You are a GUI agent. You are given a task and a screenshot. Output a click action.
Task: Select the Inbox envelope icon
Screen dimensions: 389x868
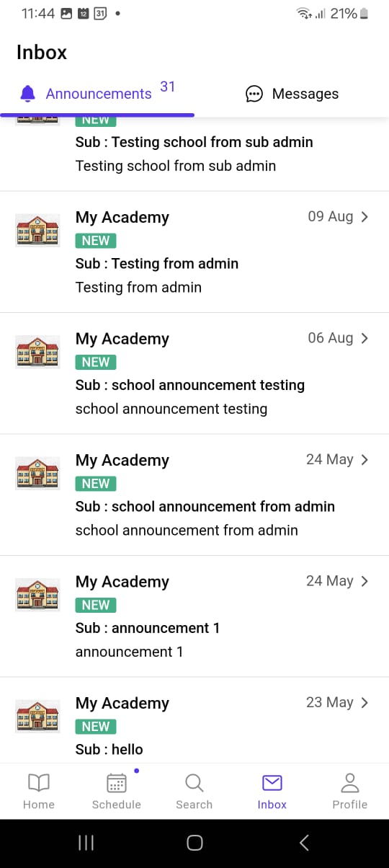coord(272,783)
